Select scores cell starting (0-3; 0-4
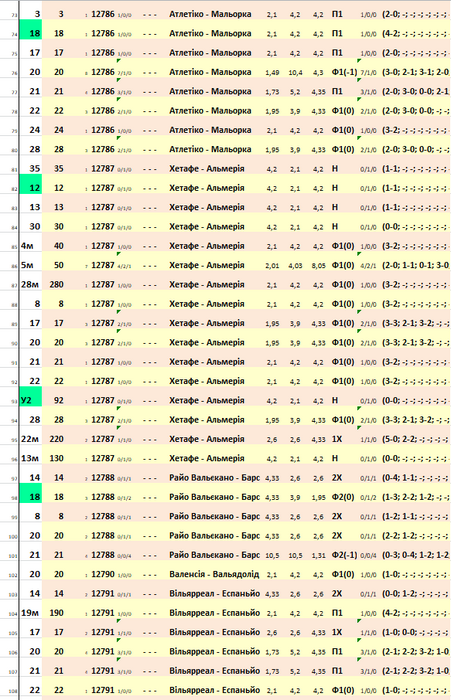451x700 pixels. (415, 555)
